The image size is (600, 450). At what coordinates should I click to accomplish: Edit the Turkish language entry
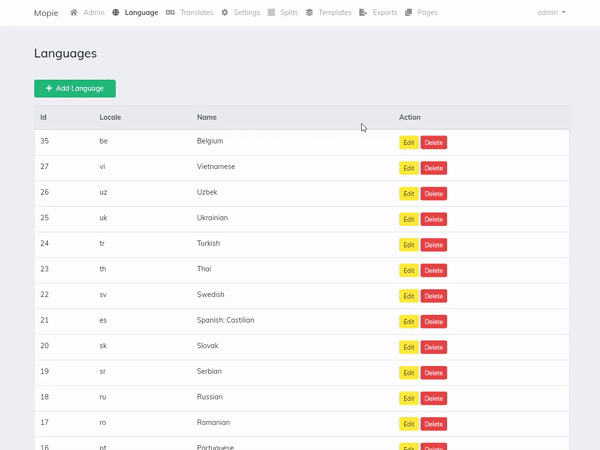[x=408, y=245]
